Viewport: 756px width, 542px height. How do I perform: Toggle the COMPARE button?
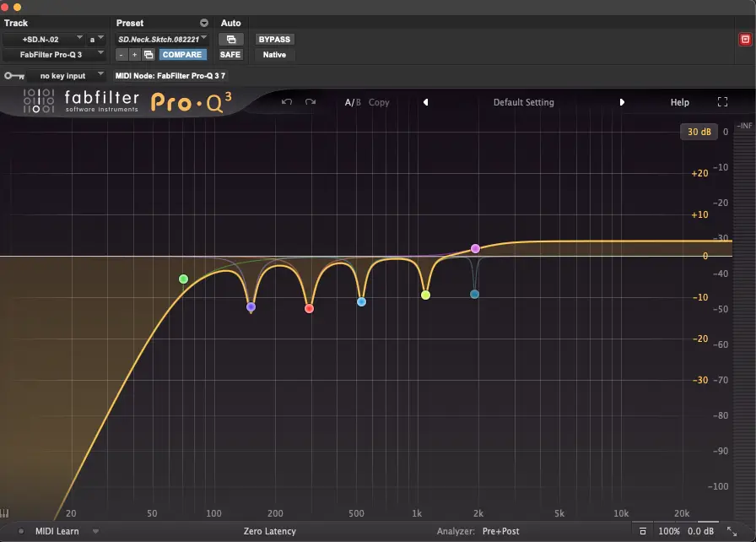pos(182,54)
